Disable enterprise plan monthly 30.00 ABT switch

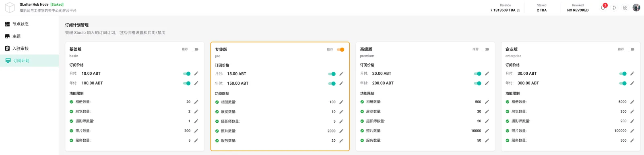(x=623, y=73)
